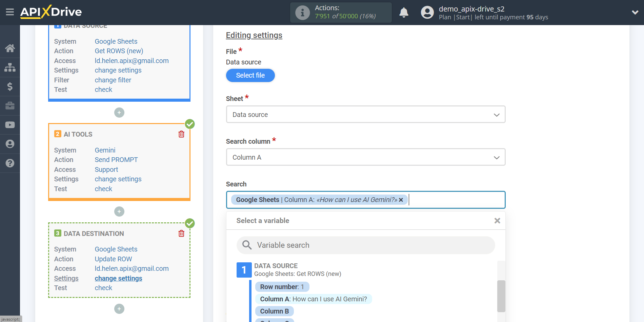This screenshot has height=322, width=644.
Task: Click Data Destination check link
Action: 103,288
